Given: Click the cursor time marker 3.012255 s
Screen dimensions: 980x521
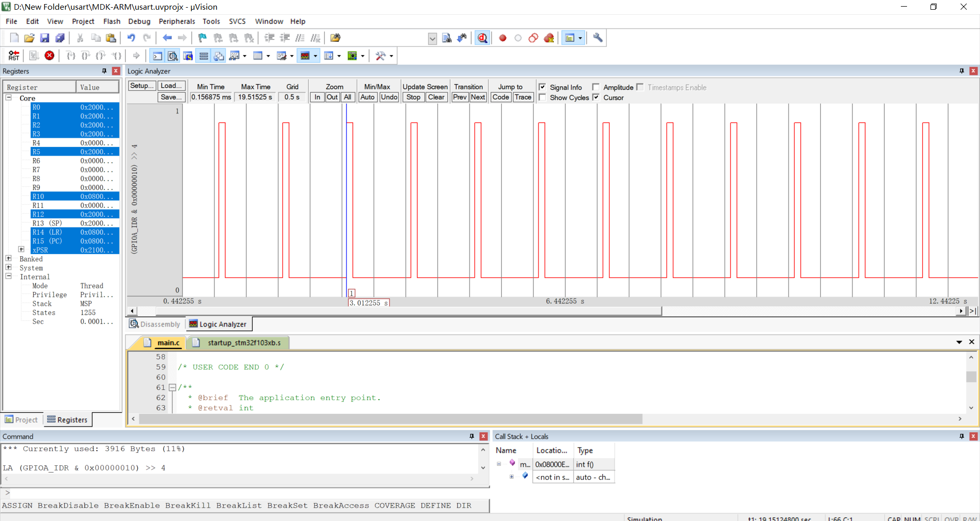Looking at the screenshot, I should [369, 303].
